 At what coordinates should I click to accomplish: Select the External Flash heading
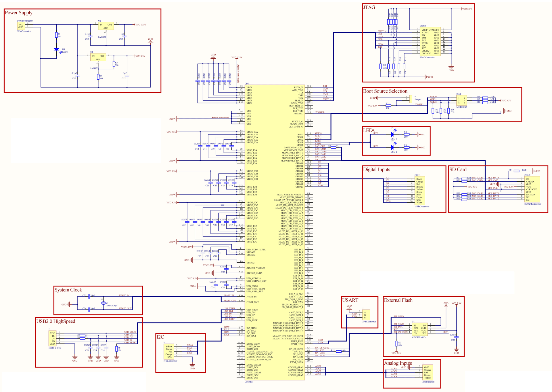[x=398, y=300]
